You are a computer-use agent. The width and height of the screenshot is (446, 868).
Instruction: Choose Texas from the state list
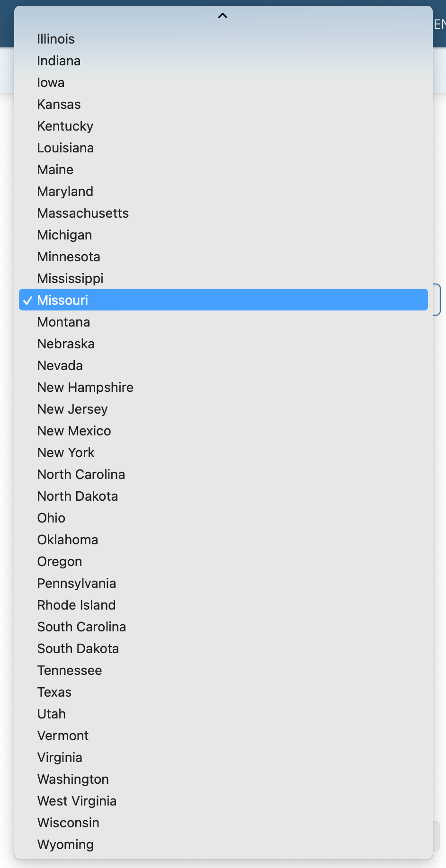click(x=54, y=692)
